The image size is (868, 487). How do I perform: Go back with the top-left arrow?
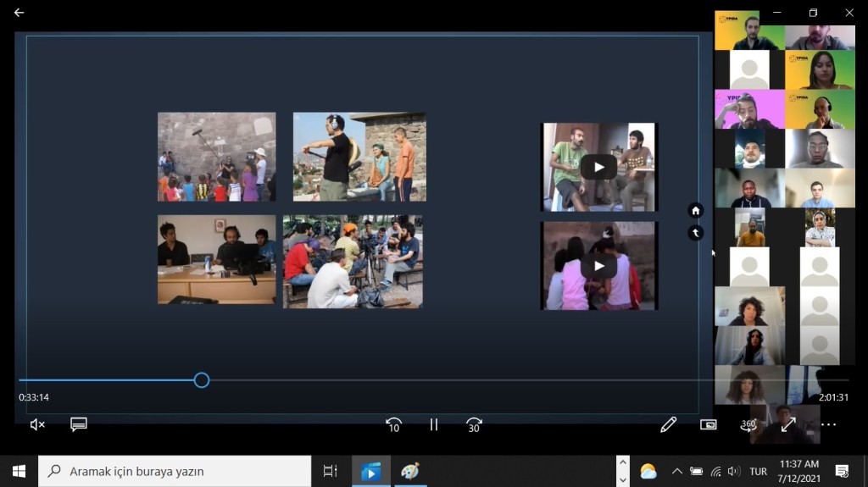(19, 13)
